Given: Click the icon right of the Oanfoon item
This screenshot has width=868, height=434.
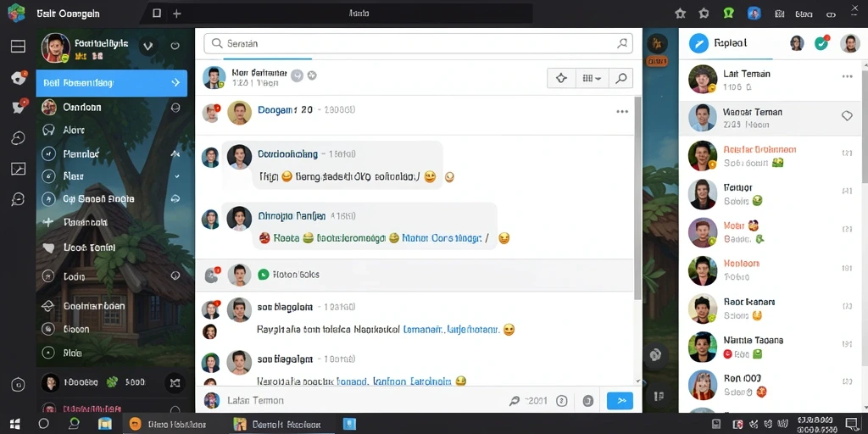Looking at the screenshot, I should [x=175, y=108].
